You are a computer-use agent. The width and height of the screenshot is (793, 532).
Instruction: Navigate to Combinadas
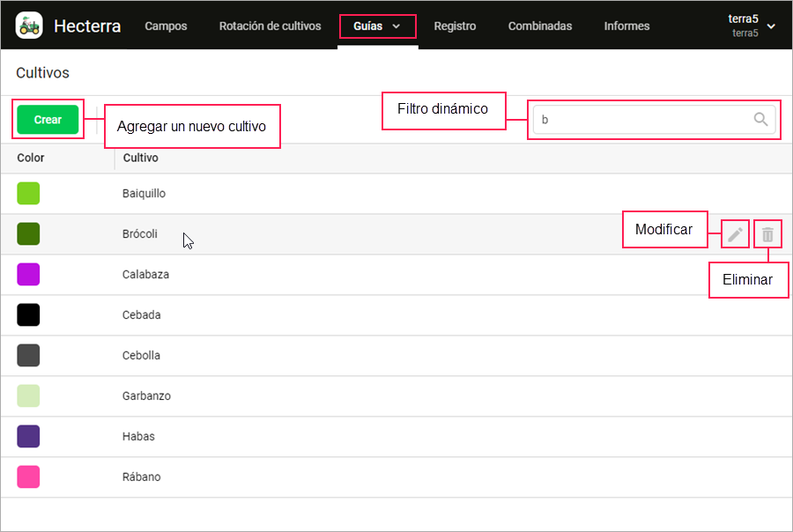[540, 26]
